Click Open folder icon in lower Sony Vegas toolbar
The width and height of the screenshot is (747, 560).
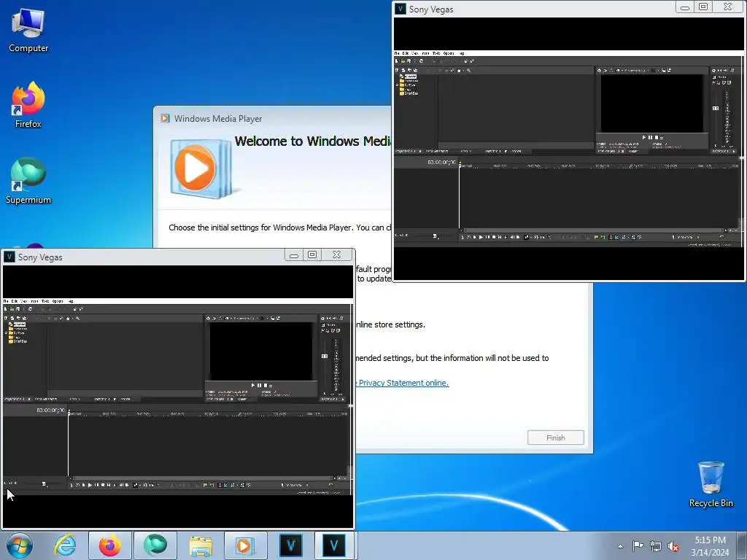click(12, 309)
